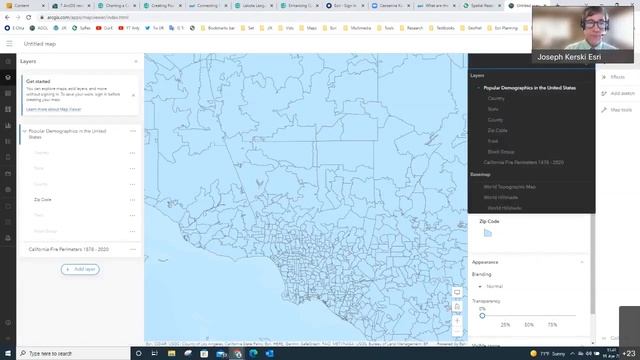Select California Fire Perimeters in the dark layer list
Screen dimensions: 640x360
[523, 162]
